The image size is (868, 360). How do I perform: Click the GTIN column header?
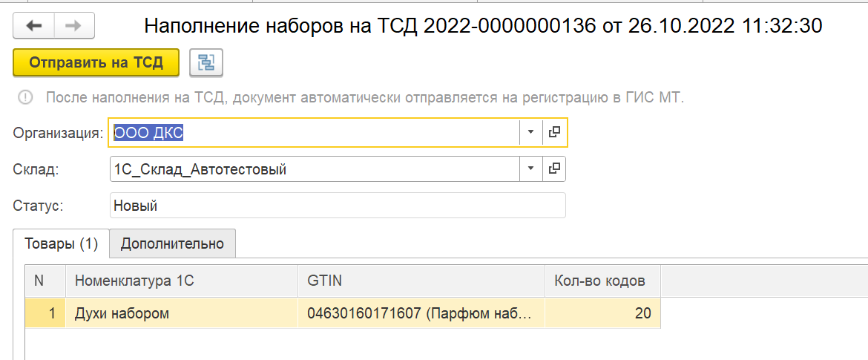coord(421,281)
